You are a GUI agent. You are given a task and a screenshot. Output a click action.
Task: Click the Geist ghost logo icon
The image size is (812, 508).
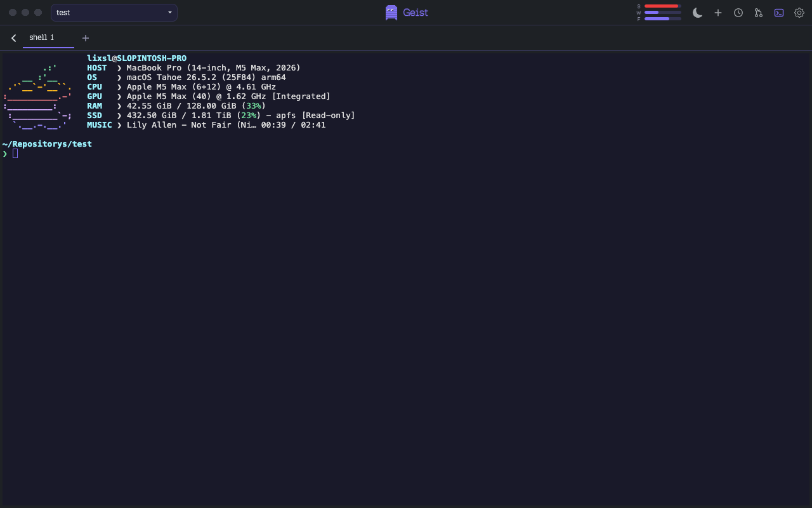391,13
